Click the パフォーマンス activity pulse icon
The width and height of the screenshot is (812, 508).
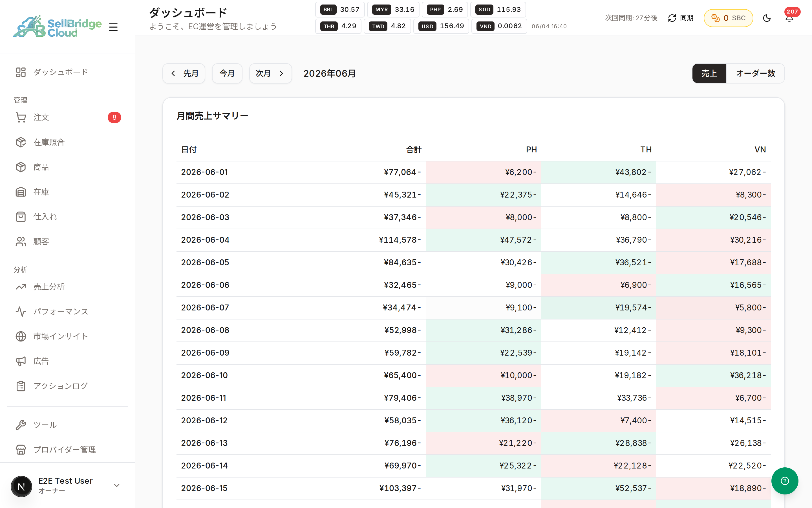point(21,312)
